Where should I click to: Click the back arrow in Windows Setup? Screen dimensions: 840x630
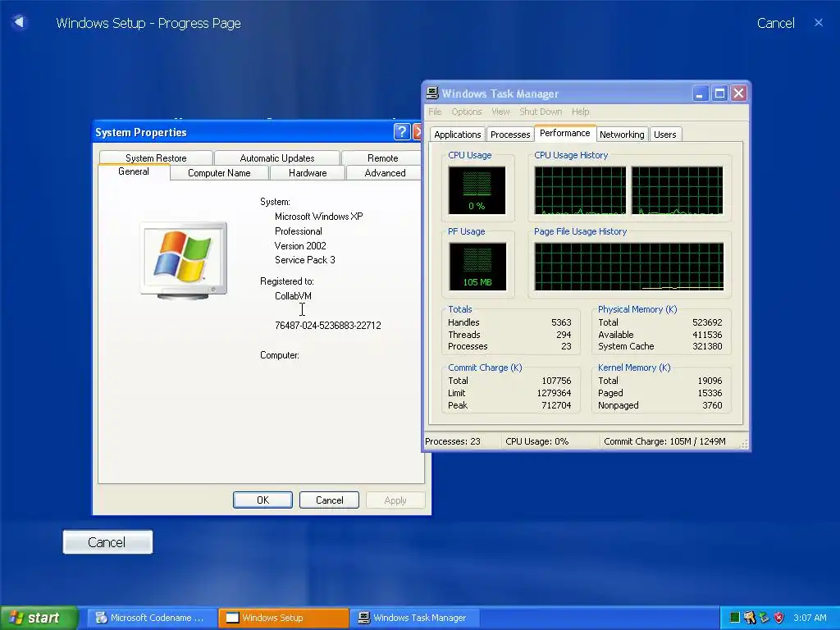(x=20, y=22)
